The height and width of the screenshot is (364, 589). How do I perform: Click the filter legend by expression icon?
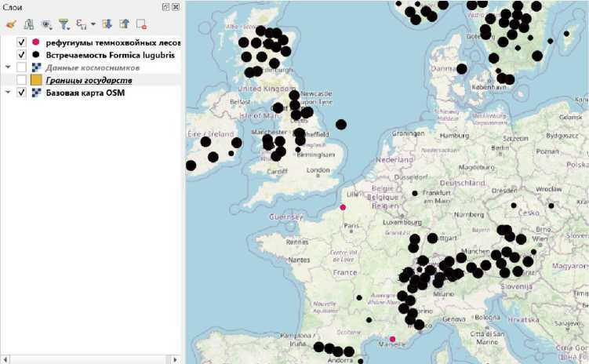pos(80,24)
